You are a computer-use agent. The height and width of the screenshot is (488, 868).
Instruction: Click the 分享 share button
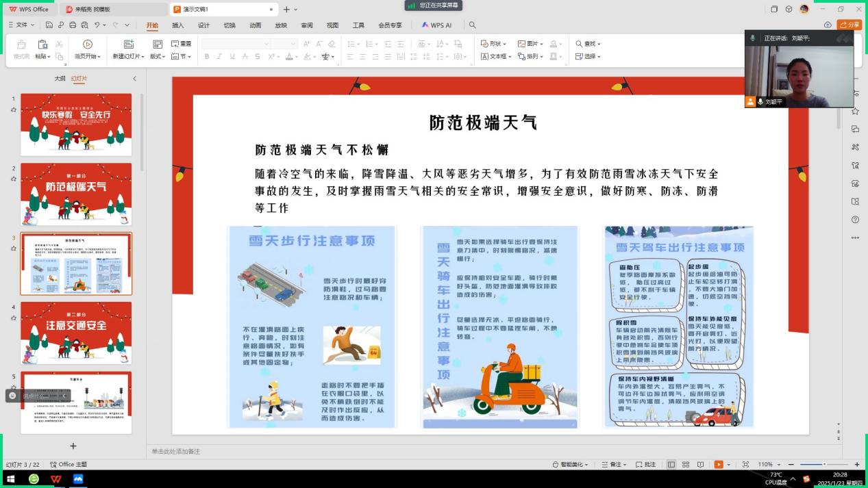(850, 25)
